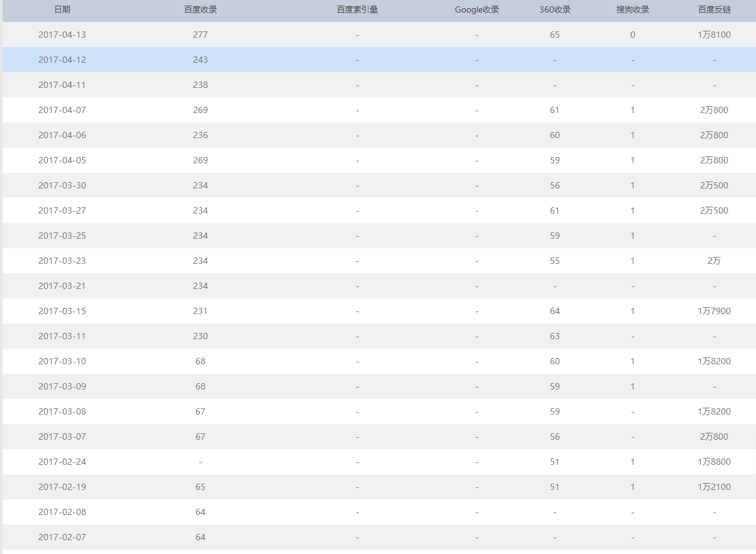Viewport: 756px width, 554px height.
Task: Select the date cell 2017-04-06
Action: (x=62, y=135)
